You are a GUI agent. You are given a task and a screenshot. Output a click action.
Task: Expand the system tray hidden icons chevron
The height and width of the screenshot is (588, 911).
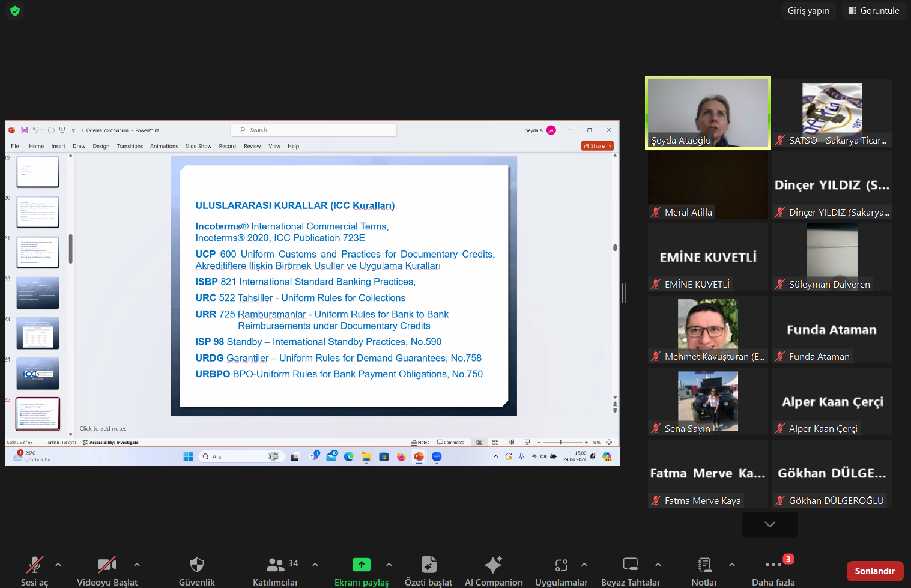click(495, 456)
